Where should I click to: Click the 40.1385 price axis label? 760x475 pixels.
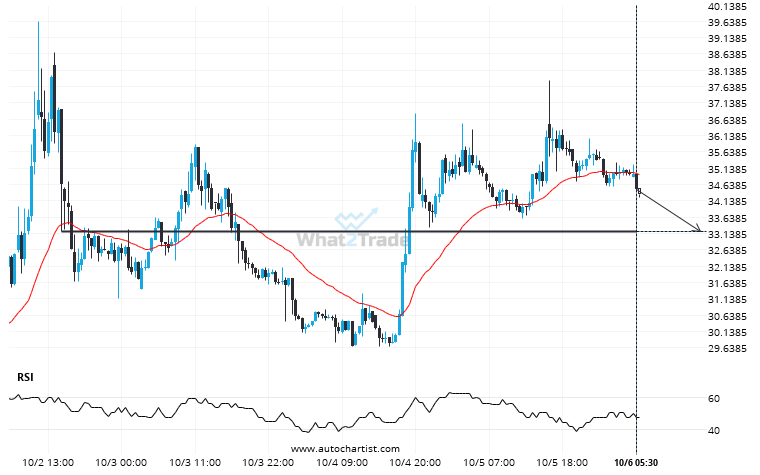[x=727, y=6]
